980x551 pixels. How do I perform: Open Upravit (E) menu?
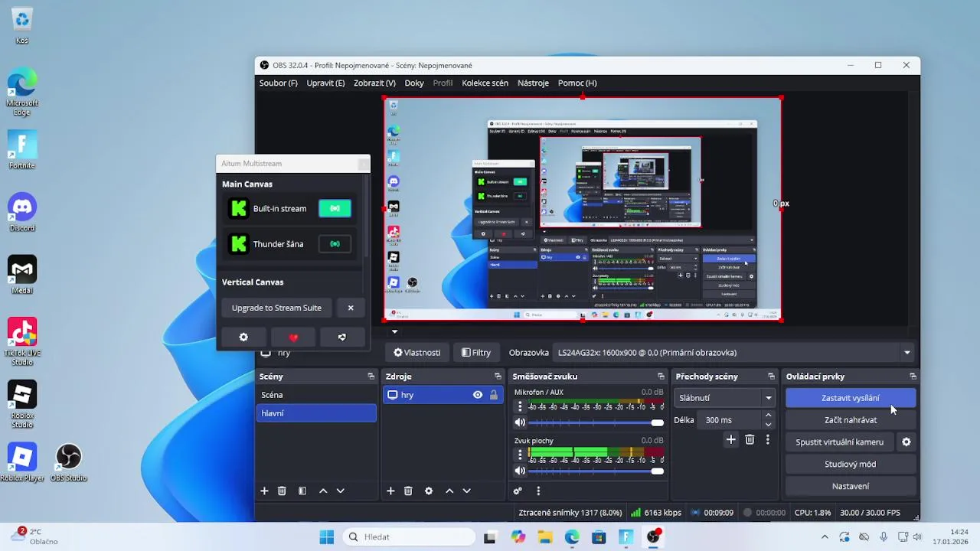(325, 83)
